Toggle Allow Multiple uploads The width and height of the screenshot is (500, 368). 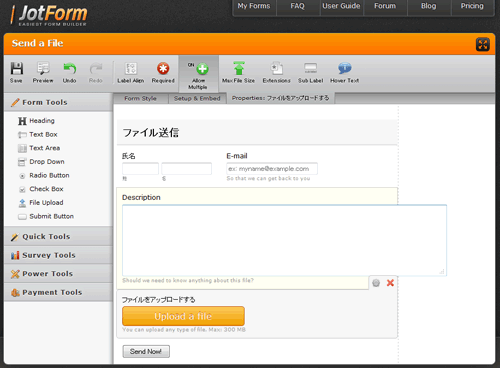(x=198, y=75)
